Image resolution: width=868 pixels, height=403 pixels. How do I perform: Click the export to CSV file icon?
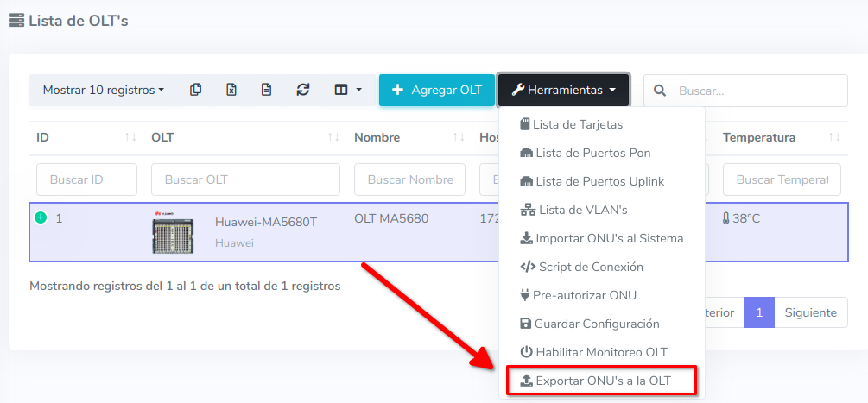[x=267, y=90]
